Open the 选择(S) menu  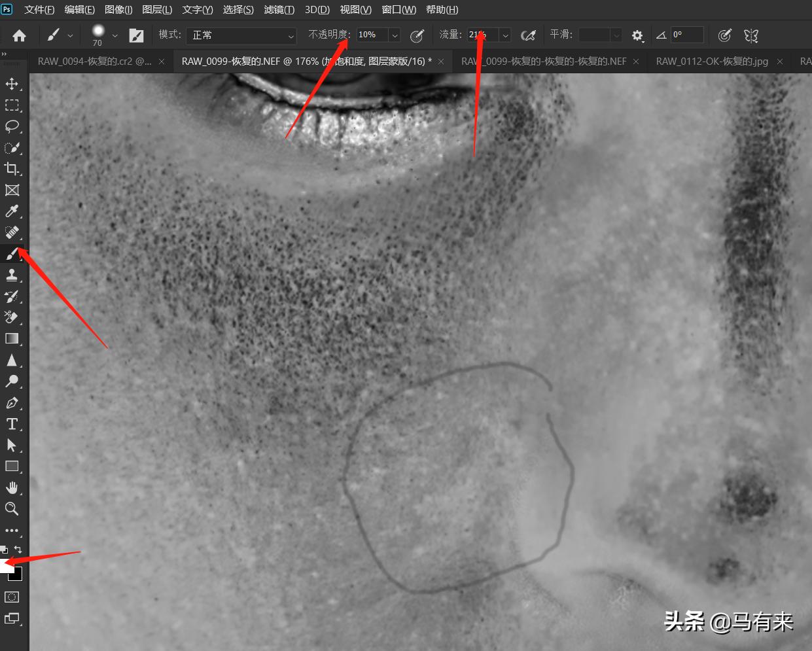click(x=238, y=10)
